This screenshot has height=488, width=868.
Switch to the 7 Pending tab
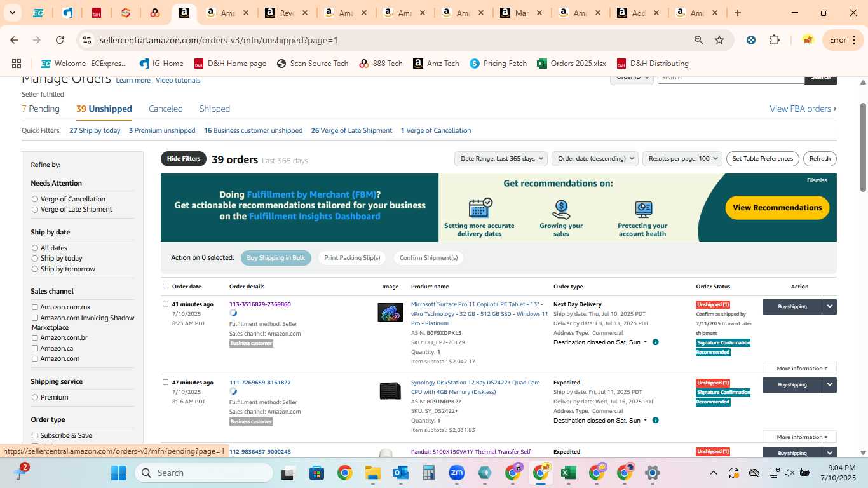coord(41,109)
